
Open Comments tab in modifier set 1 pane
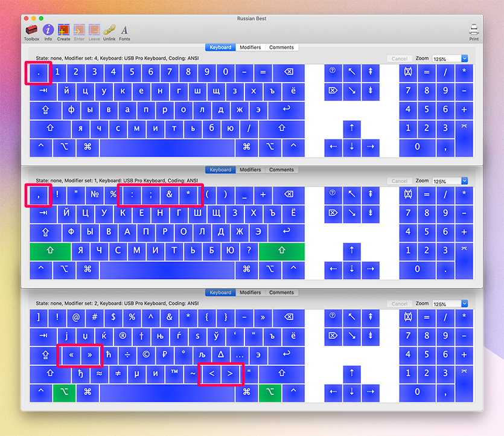point(281,170)
